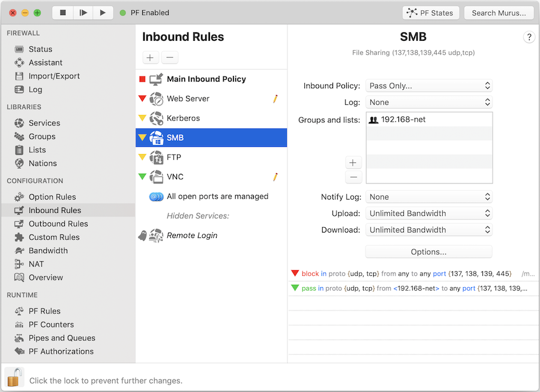540x392 pixels.
Task: Select the block in proto rule line
Action: click(x=413, y=273)
